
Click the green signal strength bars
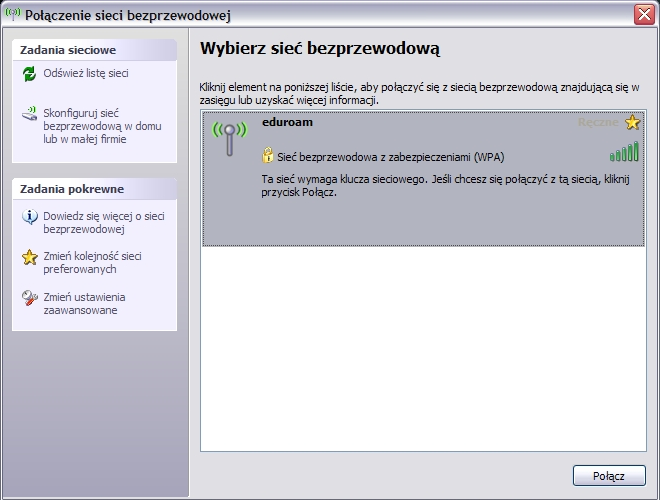tap(624, 152)
